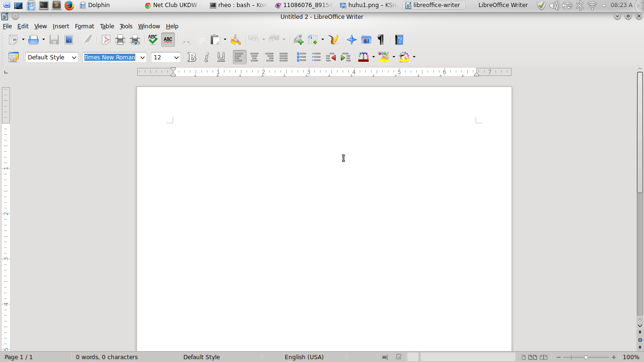Align text to center
This screenshot has width=644, height=362.
[x=254, y=57]
